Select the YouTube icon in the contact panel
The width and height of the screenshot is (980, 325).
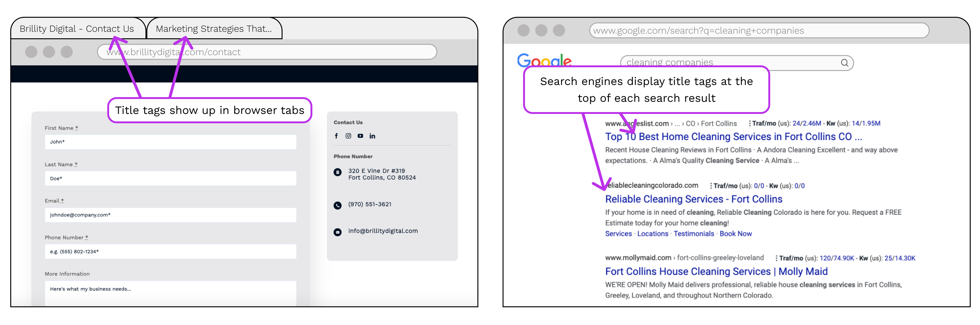(360, 136)
